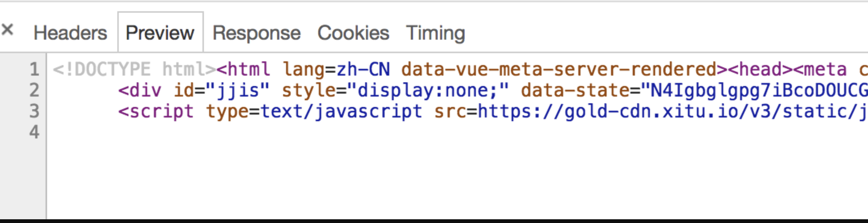
Task: Click the gold-cdn.xitu.io script source URL
Action: pyautogui.click(x=672, y=111)
